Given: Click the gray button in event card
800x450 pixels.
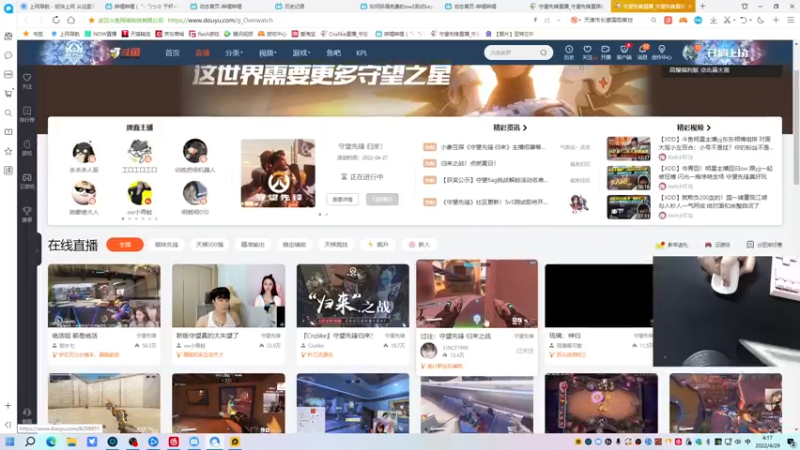Looking at the screenshot, I should point(382,199).
